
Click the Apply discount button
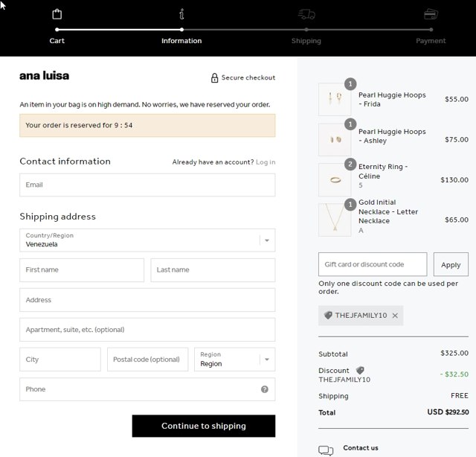point(451,264)
